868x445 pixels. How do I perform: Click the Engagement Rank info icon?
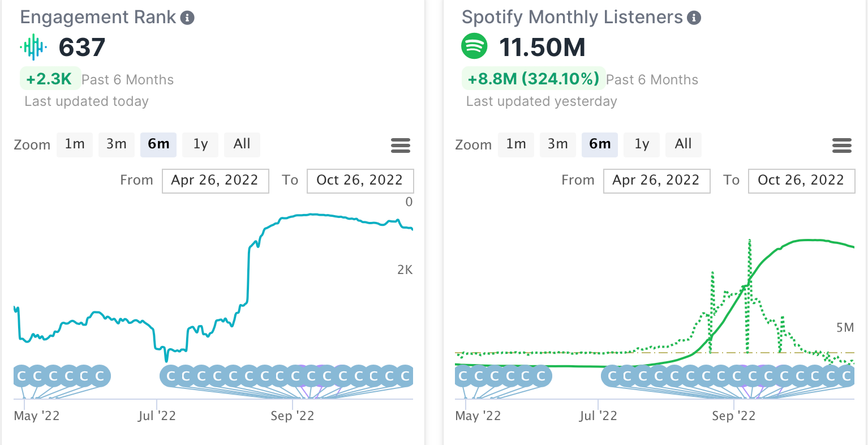(x=187, y=18)
